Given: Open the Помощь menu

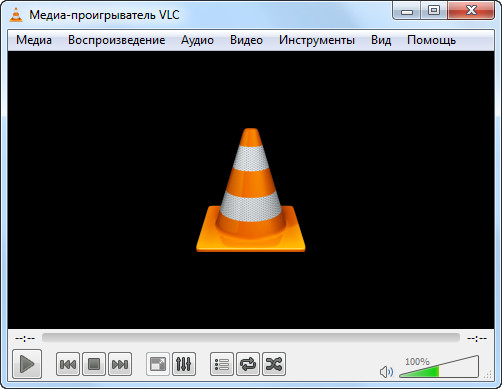Looking at the screenshot, I should click(431, 40).
